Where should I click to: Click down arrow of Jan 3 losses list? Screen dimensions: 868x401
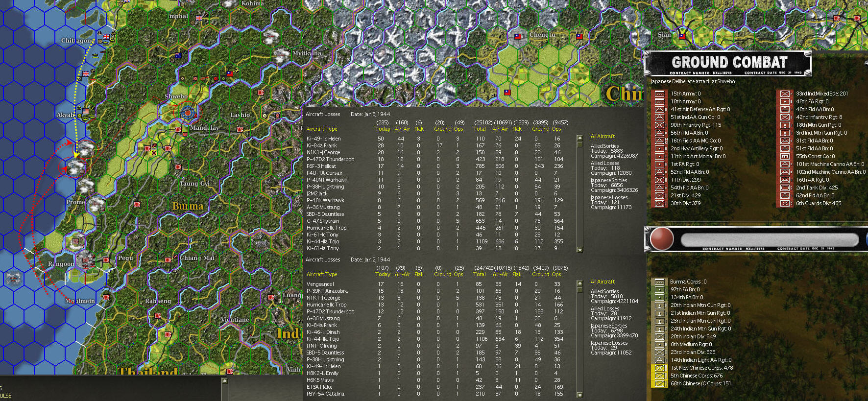580,250
